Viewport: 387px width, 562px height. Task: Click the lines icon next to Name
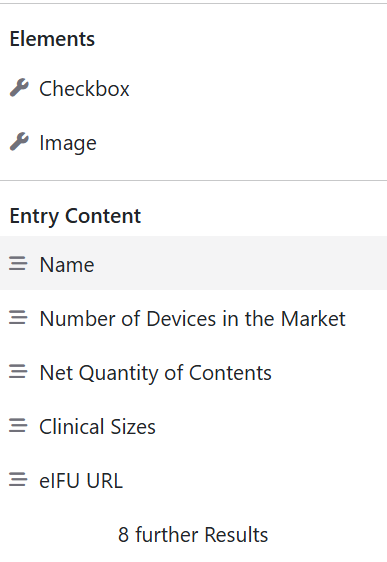coord(18,263)
